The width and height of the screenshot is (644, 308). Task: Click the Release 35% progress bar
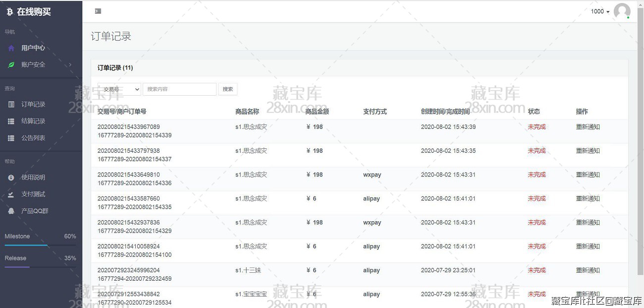point(41,267)
